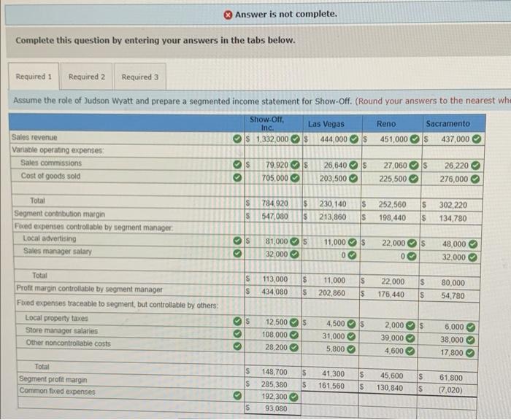Click the green check beside 79,920 sales commissions

(x=295, y=165)
